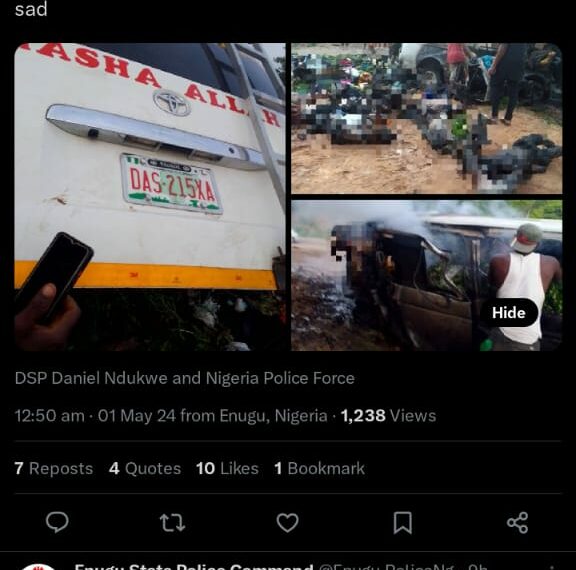This screenshot has width=576, height=570.
Task: Open the 1,238 Views analytics
Action: (388, 416)
